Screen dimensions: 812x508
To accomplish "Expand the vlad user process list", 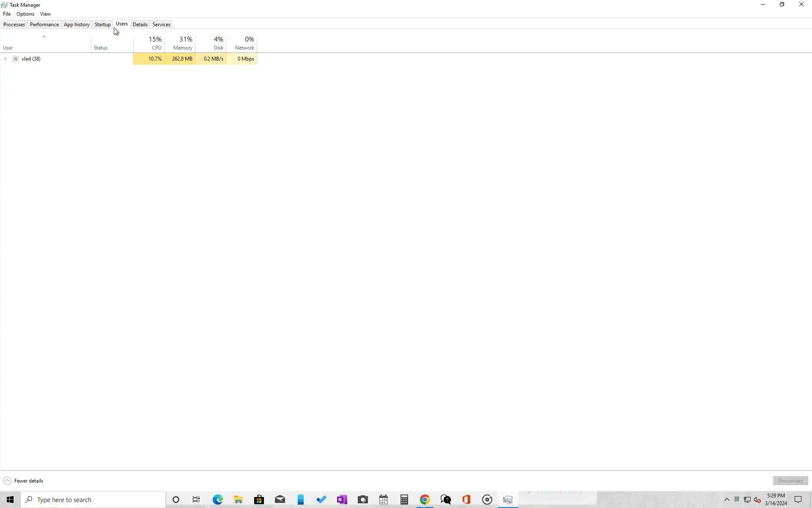I will (5, 59).
